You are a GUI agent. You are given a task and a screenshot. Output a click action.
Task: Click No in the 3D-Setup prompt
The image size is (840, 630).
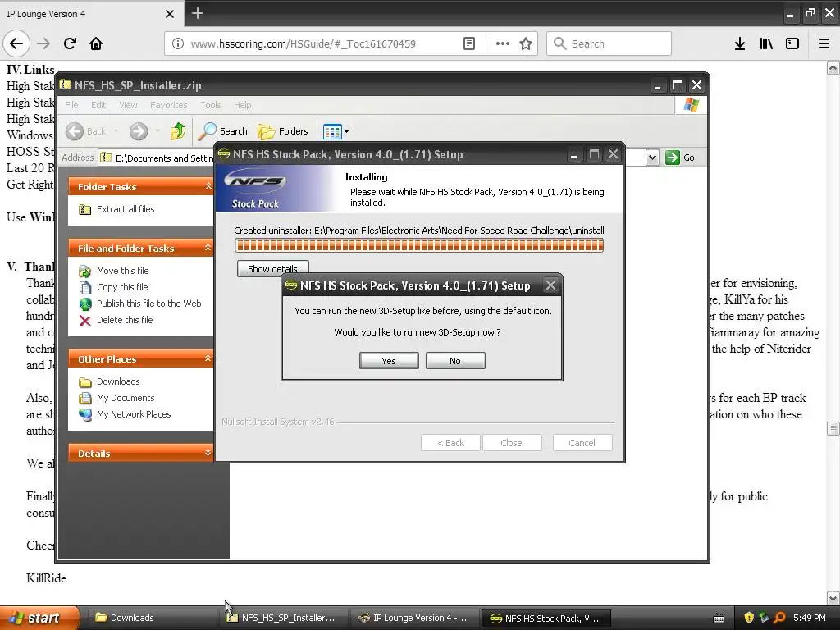[x=455, y=361]
